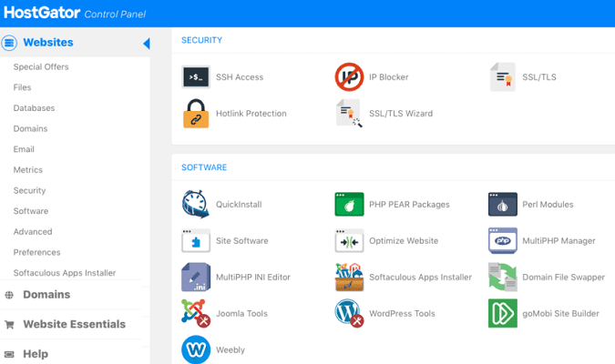The image size is (615, 364).
Task: Select Metrics in the sidebar
Action: point(28,170)
